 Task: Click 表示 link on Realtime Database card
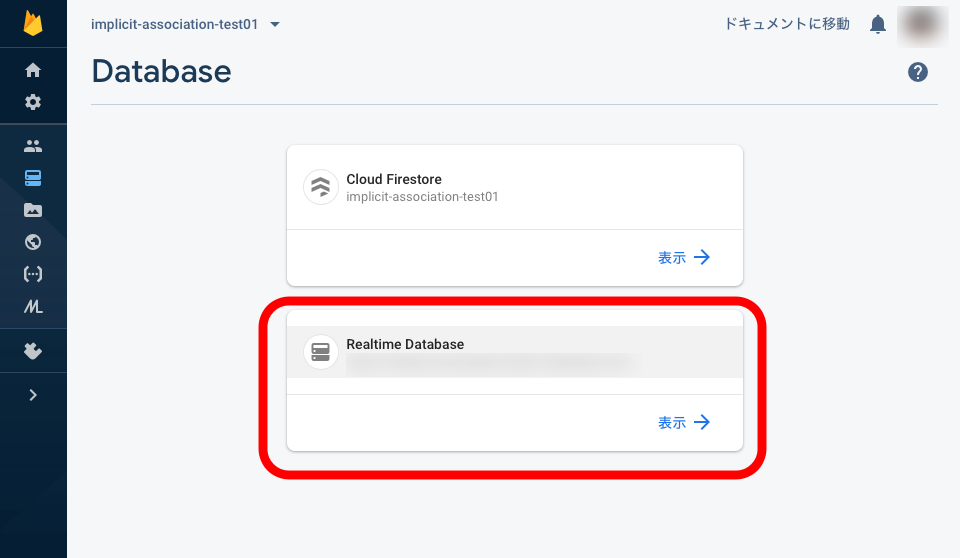pos(684,423)
